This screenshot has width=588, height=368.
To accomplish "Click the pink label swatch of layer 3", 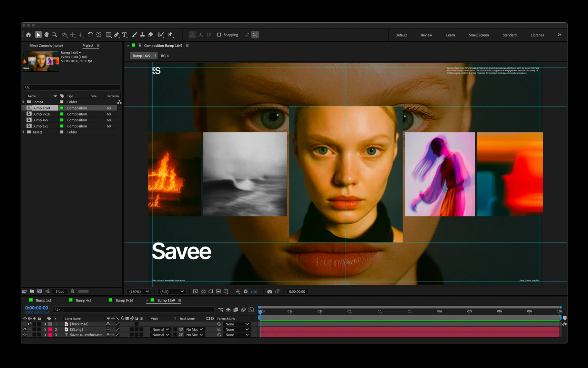I will 50,335.
